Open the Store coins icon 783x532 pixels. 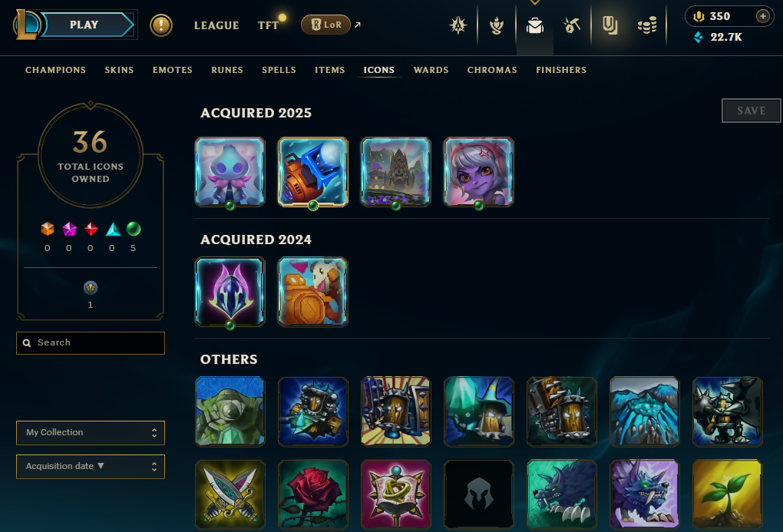tap(647, 25)
